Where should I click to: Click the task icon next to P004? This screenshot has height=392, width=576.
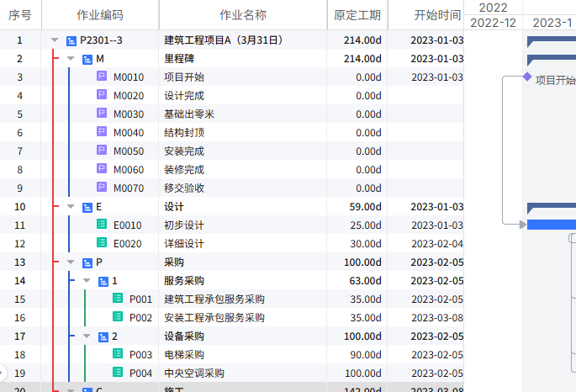point(118,373)
